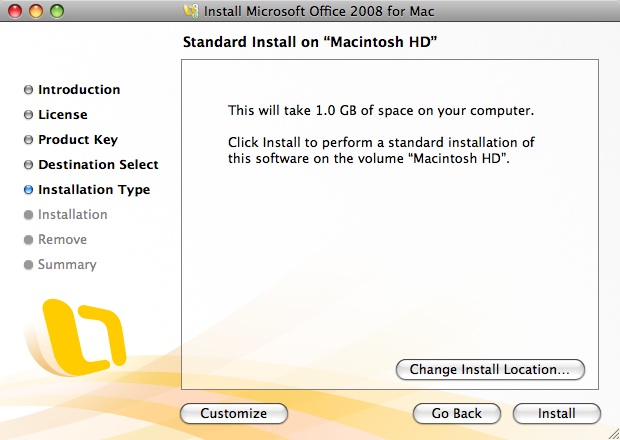Click the window title "Install Microsoft Office 2008 for Mac"
The width and height of the screenshot is (620, 440).
click(319, 11)
